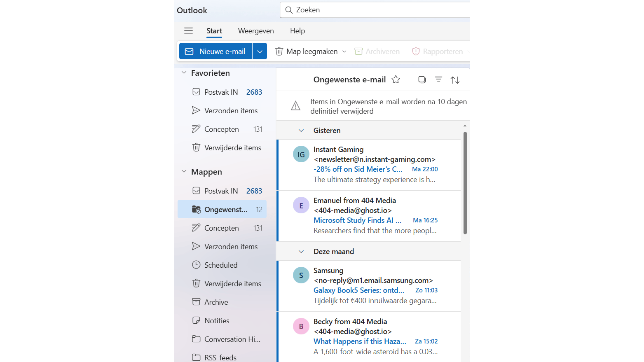Click the Instant Gaming sender name

339,149
